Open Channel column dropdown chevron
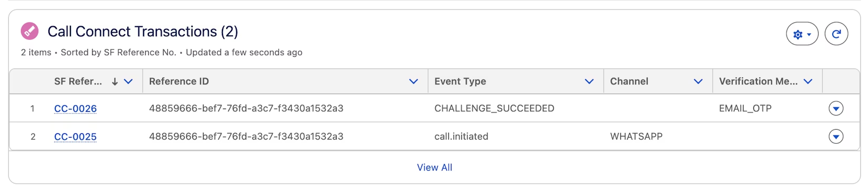The image size is (868, 190). 698,81
